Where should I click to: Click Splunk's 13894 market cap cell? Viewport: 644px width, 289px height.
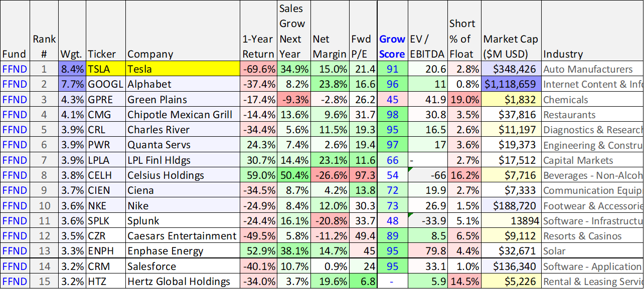[x=511, y=221]
